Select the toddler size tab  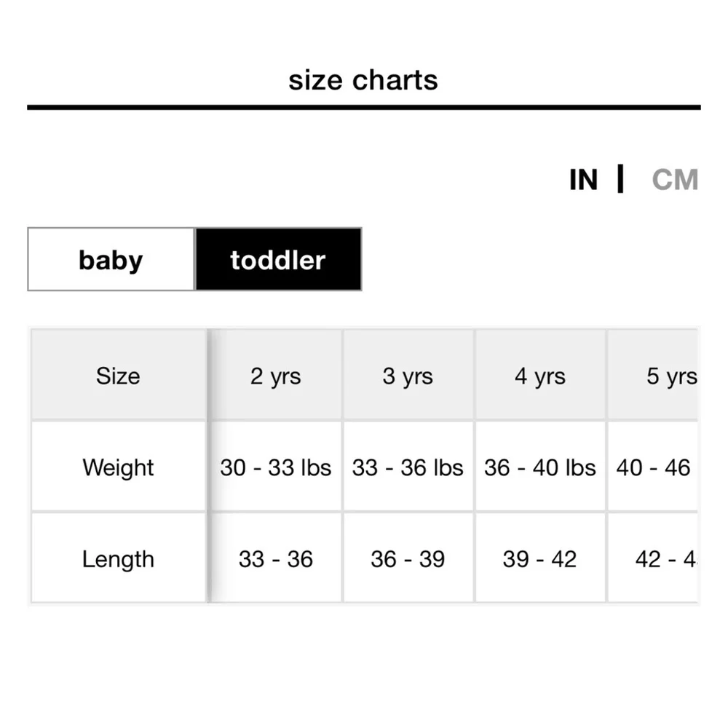point(278,259)
